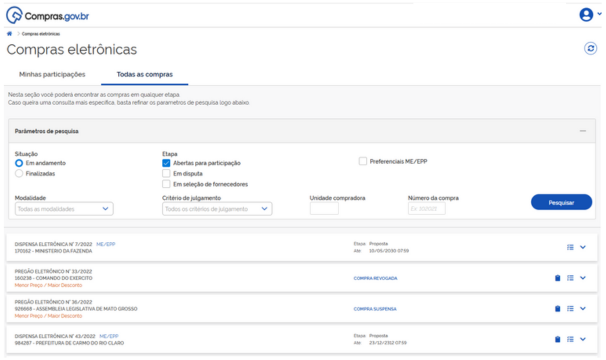Open items list icon for Dispensa Eletrônica 7/2022
Viewport: 606px width, 360px height.
coord(570,247)
